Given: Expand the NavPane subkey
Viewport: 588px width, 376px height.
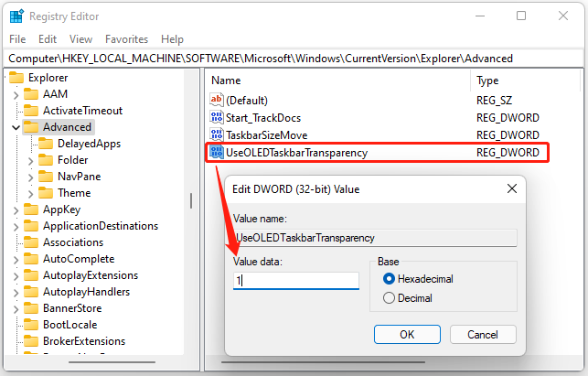Looking at the screenshot, I should [x=30, y=177].
